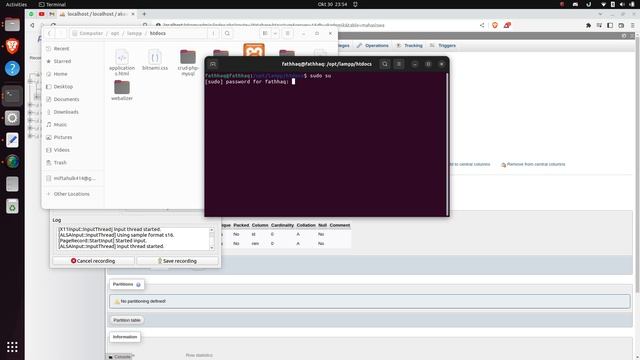
Task: Open the application.html file icon
Action: 122,62
